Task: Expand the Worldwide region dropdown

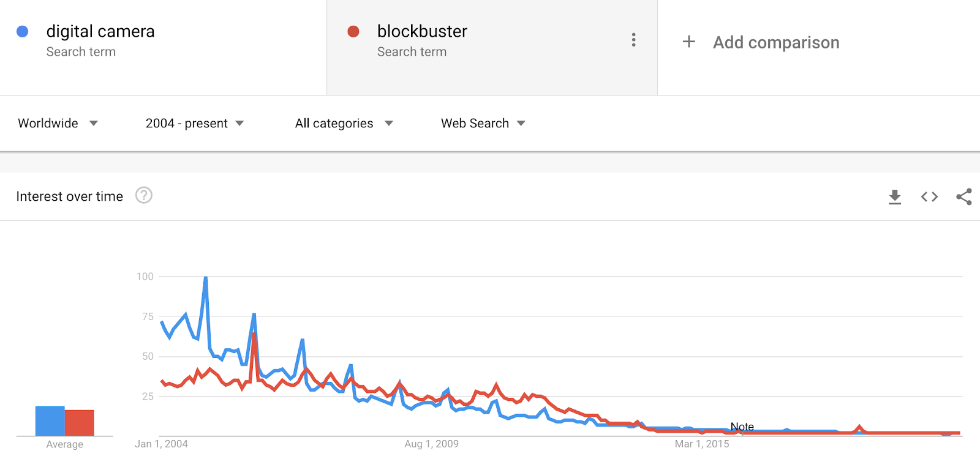Action: 58,123
